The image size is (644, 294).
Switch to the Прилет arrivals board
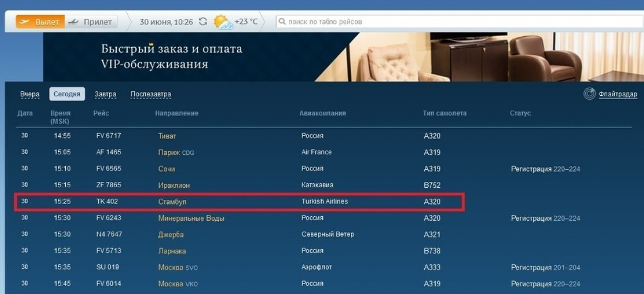(91, 22)
